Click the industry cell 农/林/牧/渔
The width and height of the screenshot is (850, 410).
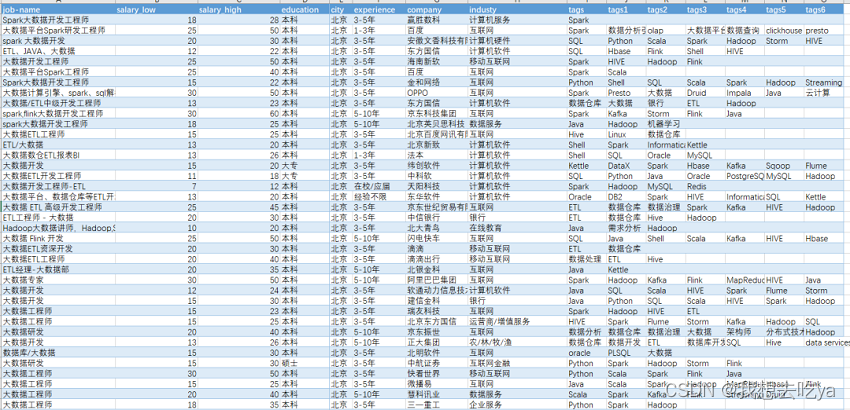517,343
